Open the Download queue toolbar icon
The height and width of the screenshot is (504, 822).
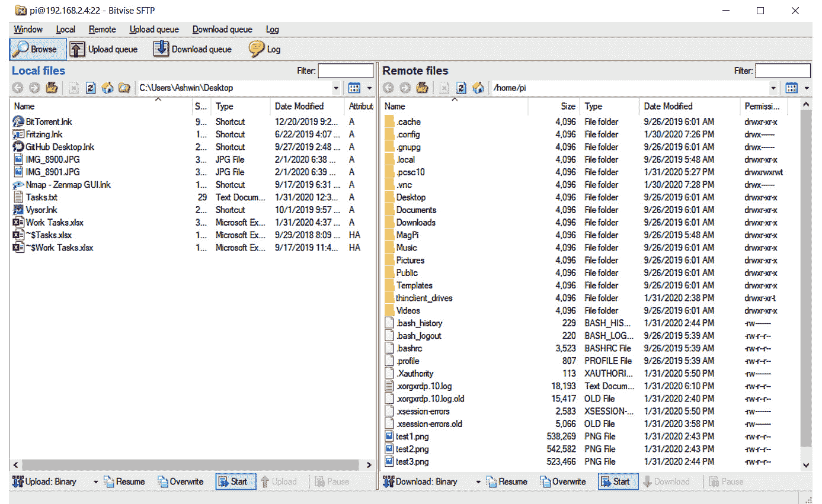[193, 49]
